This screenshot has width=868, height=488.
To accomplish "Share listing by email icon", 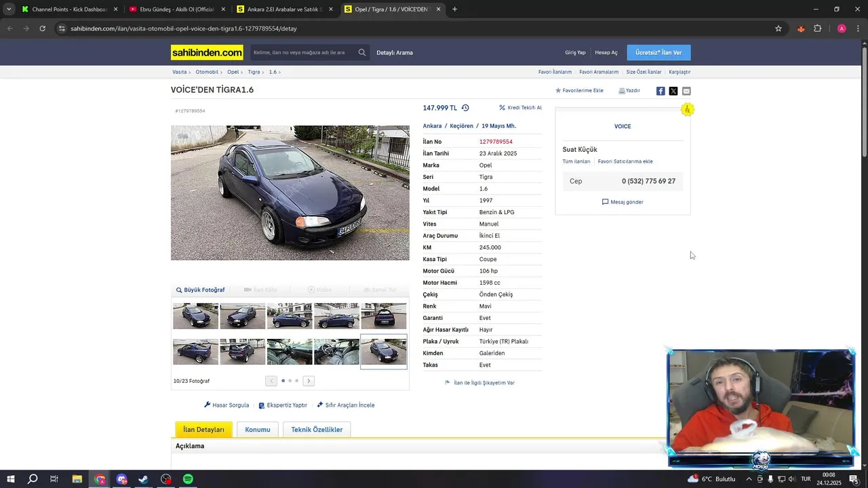I will 686,91.
